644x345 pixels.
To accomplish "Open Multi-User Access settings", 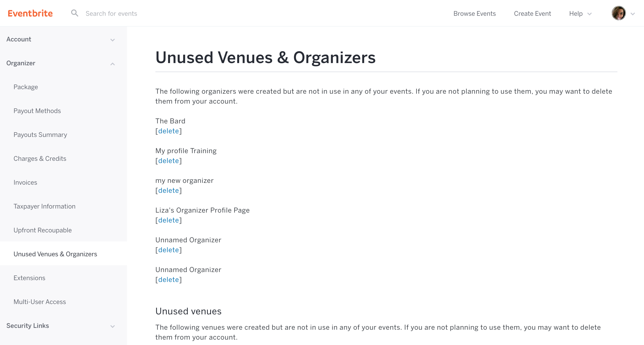I will click(40, 302).
